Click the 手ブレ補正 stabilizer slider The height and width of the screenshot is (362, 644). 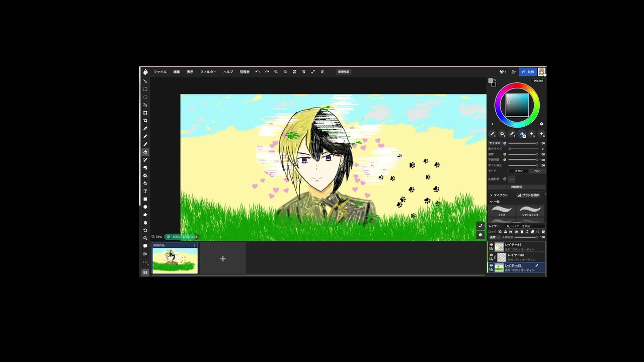523,165
